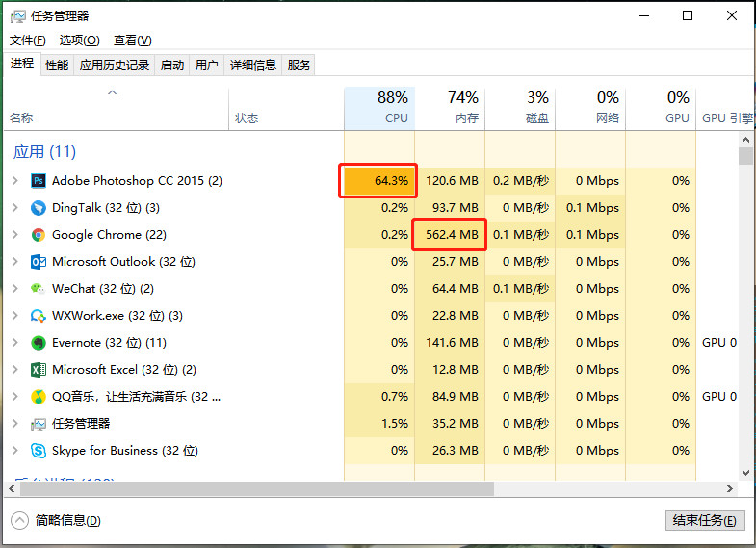
Task: Open the 查看(V) menu
Action: tap(132, 40)
